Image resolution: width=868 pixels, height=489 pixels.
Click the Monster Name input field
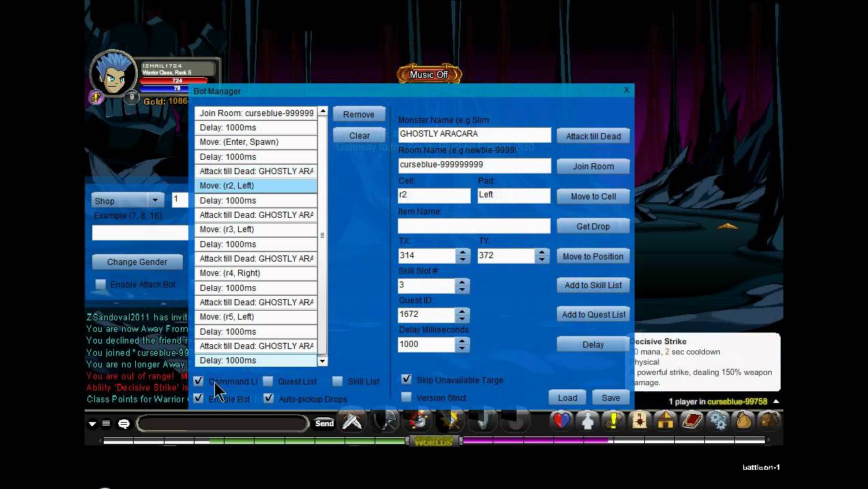[x=474, y=135]
